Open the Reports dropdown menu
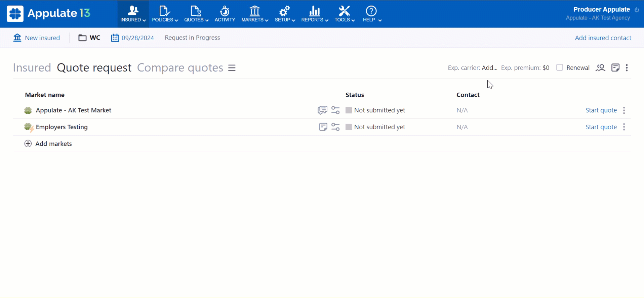Screen dimensions: 644x298 tap(315, 14)
